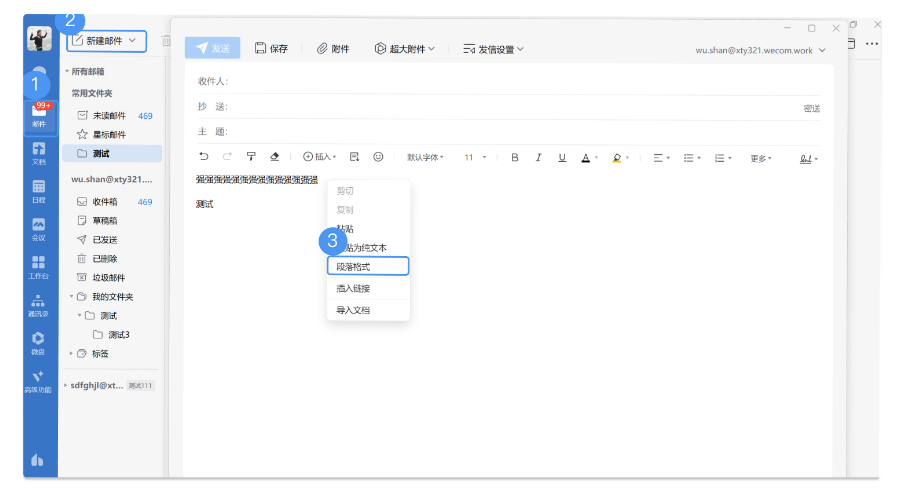
Task: Expand the 默认字体 font dropdown
Action: (426, 157)
